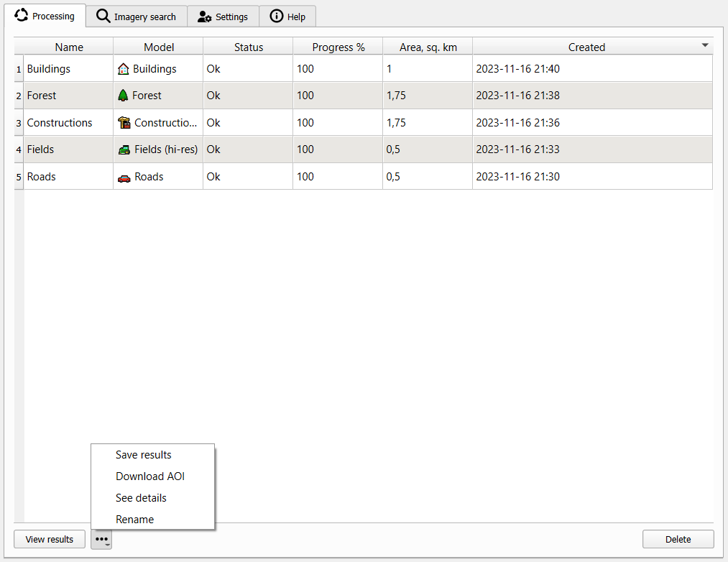728x562 pixels.
Task: Select the Roads name cell
Action: click(69, 177)
